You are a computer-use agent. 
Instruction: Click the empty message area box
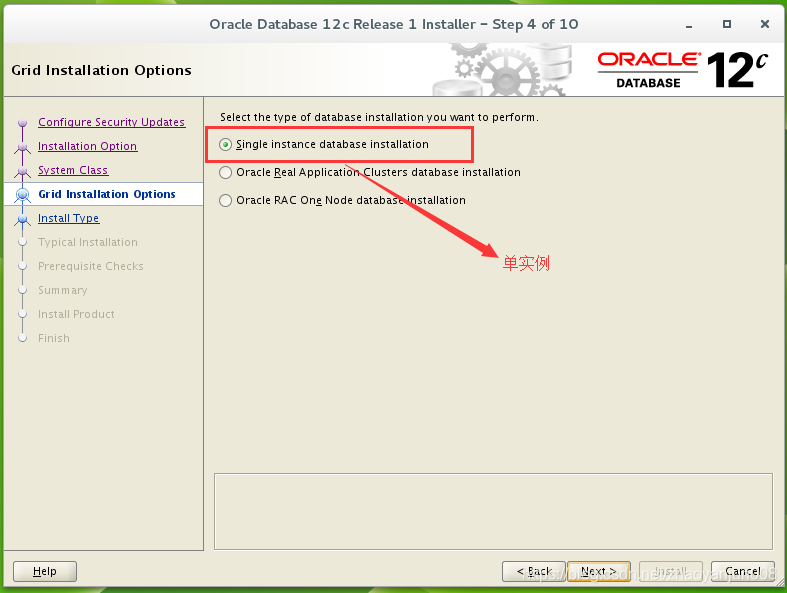pos(493,512)
